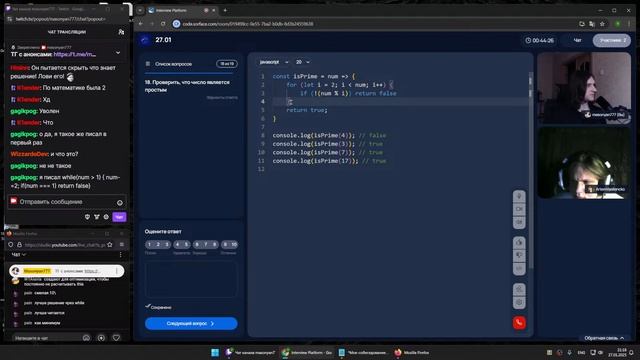Toggle the microphone button in call controls
The height and width of the screenshot is (360, 640).
coord(519,196)
